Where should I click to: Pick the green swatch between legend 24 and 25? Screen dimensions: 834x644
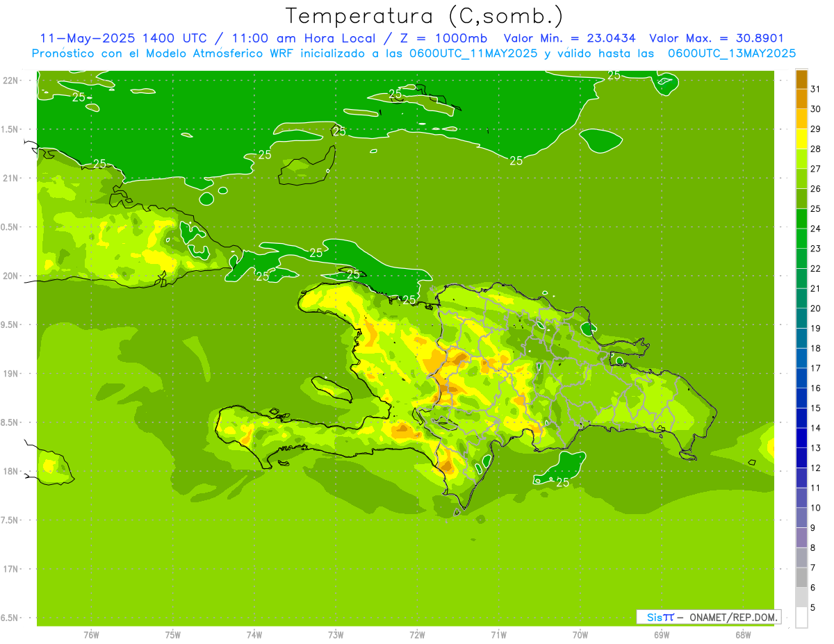(801, 219)
